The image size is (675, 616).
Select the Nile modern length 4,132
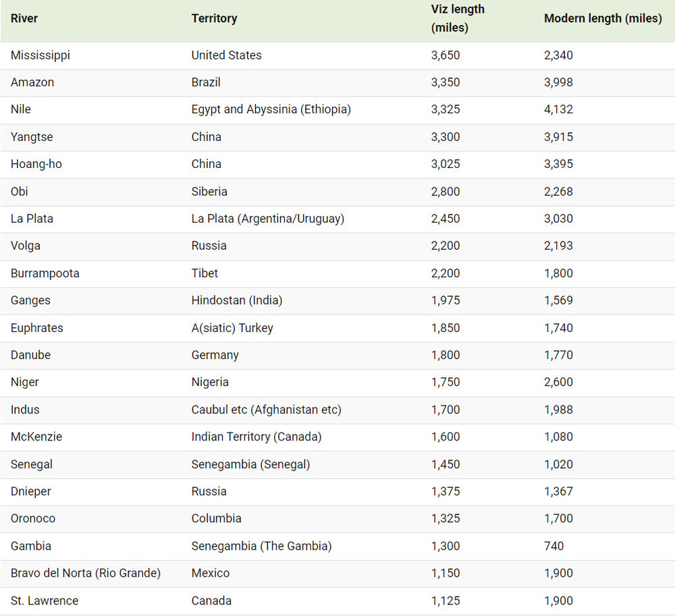click(558, 109)
